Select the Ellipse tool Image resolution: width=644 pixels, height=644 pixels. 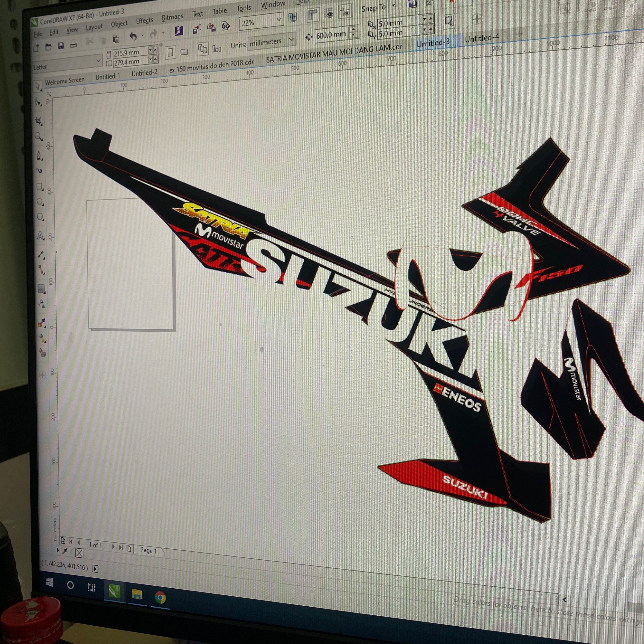(x=40, y=202)
